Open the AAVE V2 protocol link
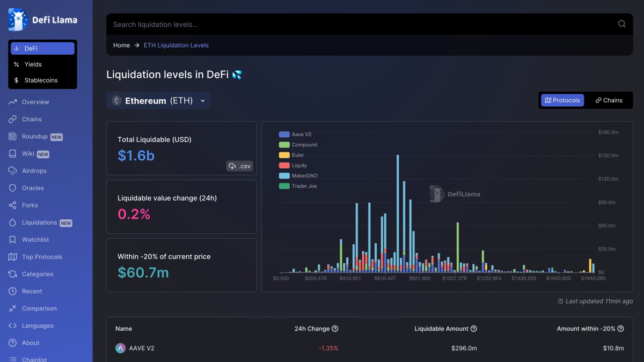 point(142,348)
